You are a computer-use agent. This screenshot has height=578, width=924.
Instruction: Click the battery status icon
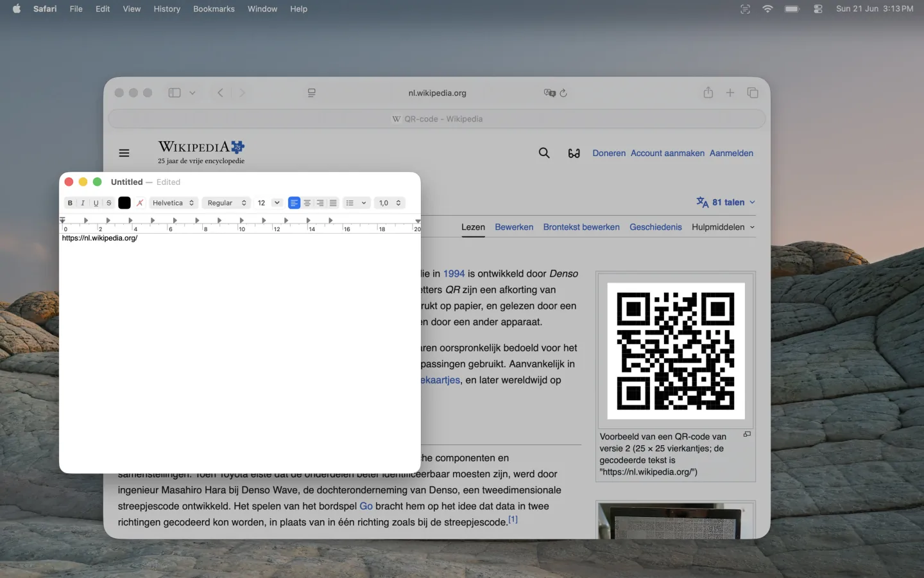pyautogui.click(x=792, y=9)
